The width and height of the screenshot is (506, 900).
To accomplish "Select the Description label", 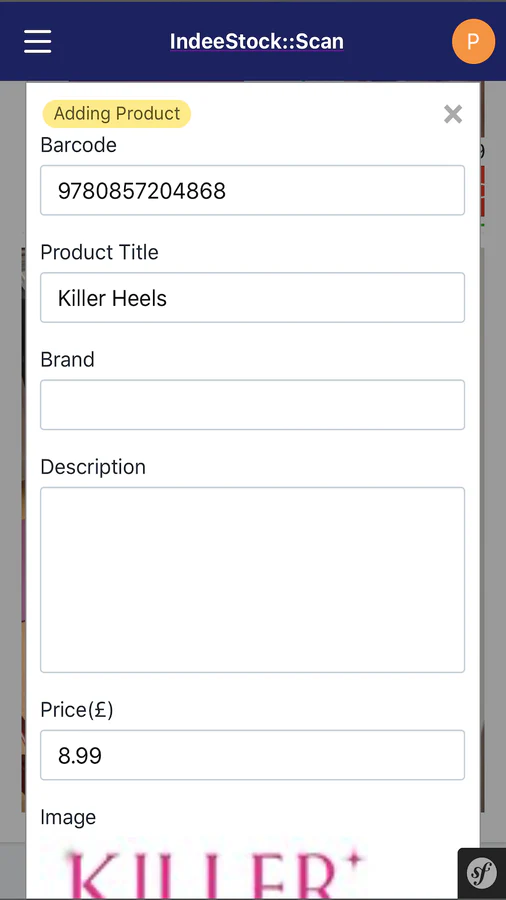I will (x=93, y=467).
